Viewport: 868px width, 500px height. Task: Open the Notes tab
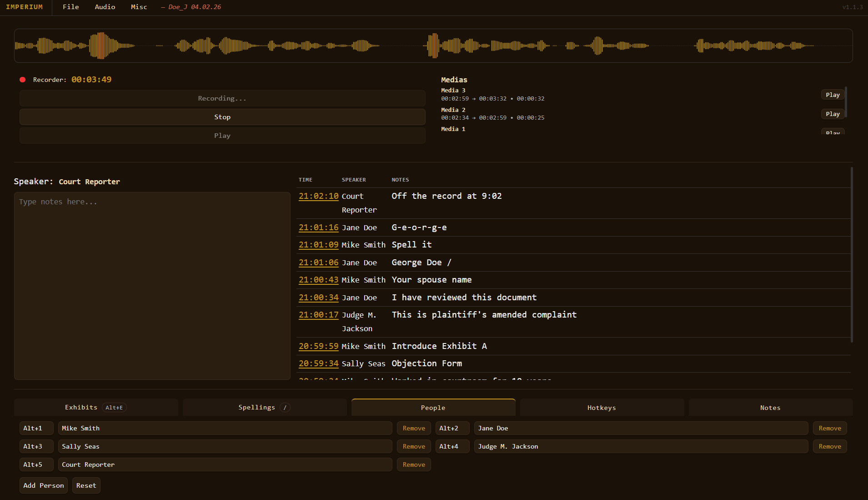click(x=770, y=408)
